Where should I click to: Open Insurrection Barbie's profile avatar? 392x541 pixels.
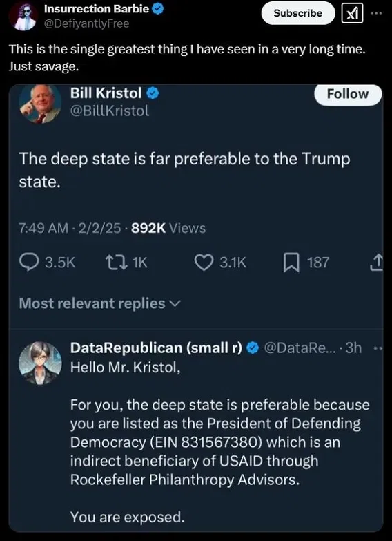click(23, 16)
